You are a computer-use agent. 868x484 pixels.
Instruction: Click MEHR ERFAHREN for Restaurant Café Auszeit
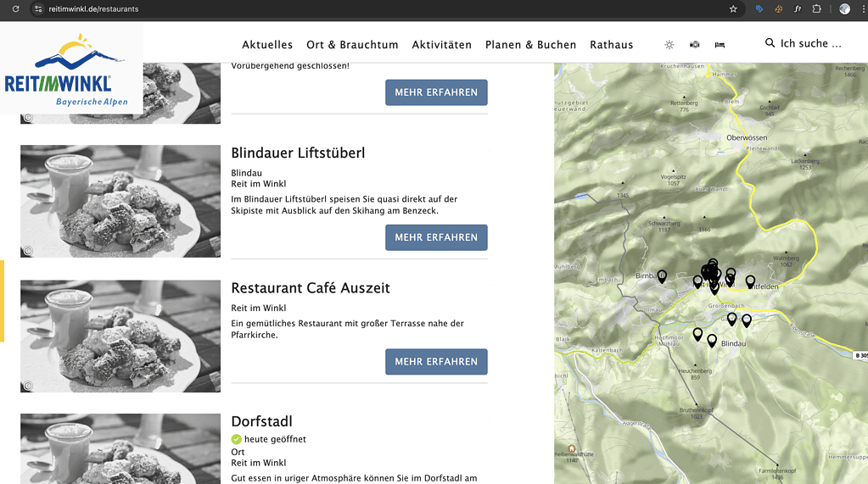436,361
